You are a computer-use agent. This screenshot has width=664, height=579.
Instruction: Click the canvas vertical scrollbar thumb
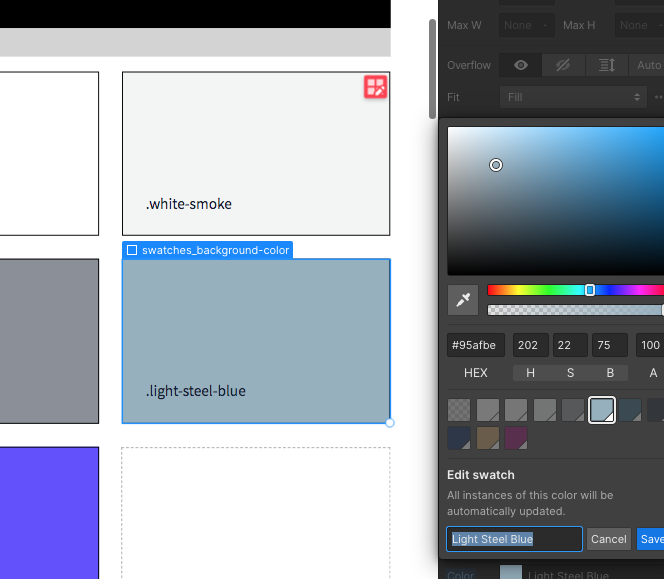click(x=432, y=69)
